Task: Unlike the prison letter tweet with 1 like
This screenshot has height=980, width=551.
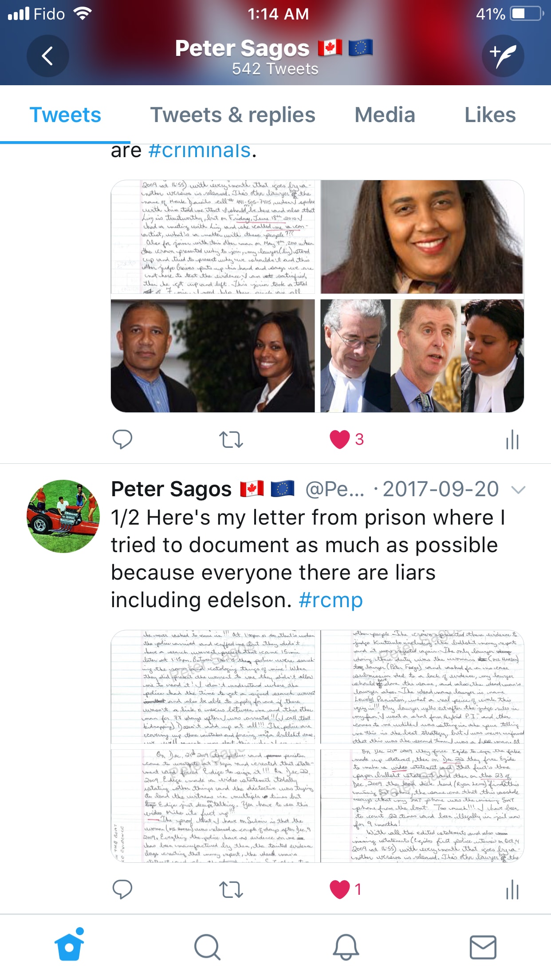Action: [x=340, y=889]
